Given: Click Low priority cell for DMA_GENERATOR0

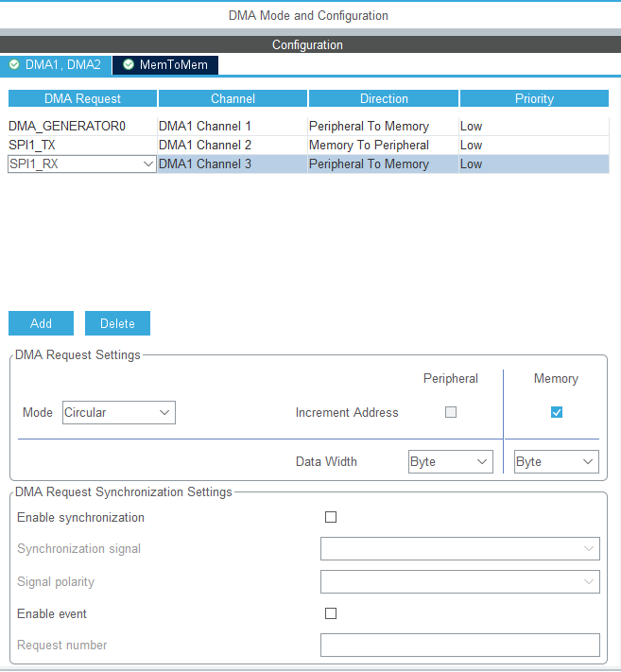Looking at the screenshot, I should (x=534, y=127).
